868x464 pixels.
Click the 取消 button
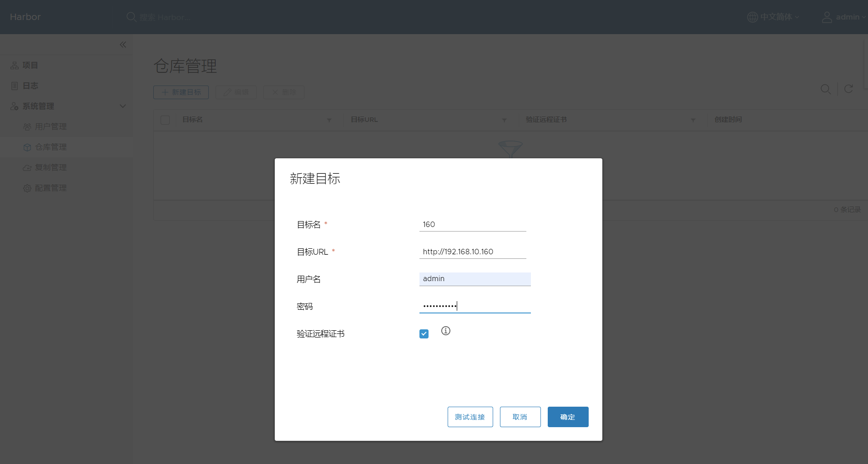click(x=520, y=417)
